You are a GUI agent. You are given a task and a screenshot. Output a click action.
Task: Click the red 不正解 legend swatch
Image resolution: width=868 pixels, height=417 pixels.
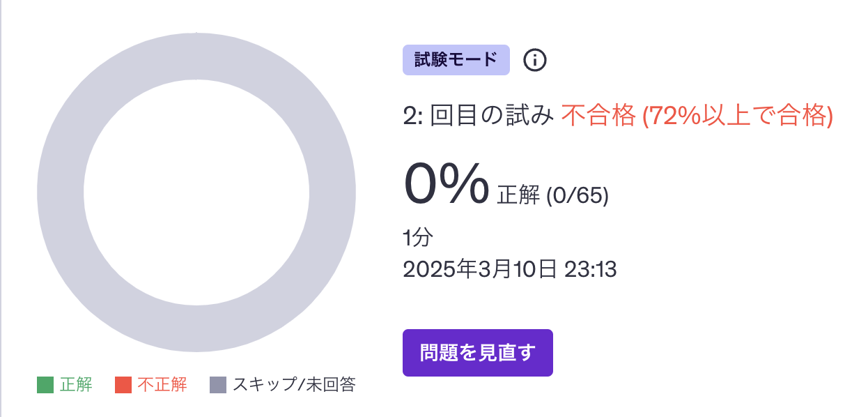pos(123,385)
